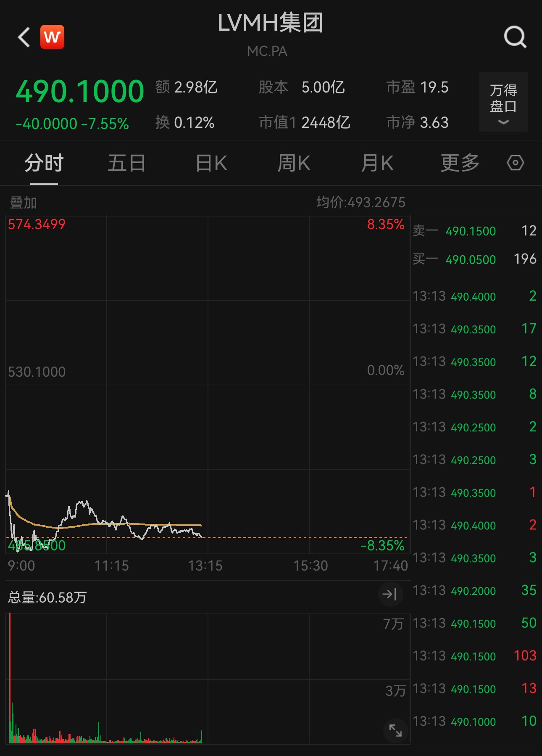Tap the 11:15 time axis label

point(111,566)
